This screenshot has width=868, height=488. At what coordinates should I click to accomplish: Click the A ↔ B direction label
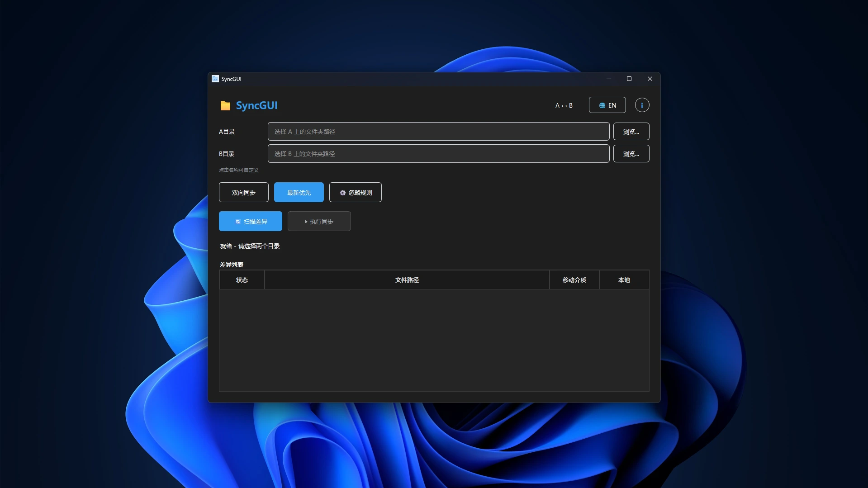click(x=564, y=105)
